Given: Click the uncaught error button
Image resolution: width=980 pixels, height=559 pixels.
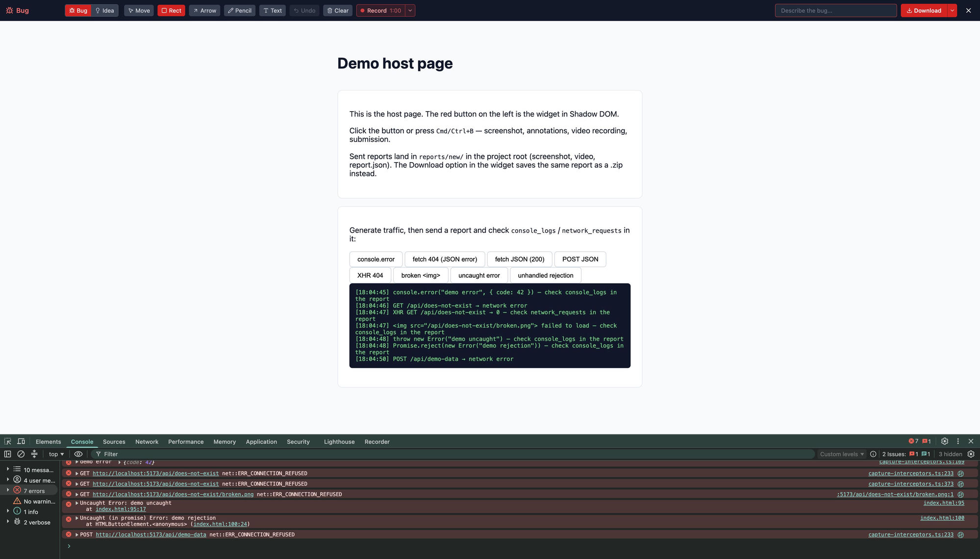Looking at the screenshot, I should click(x=479, y=275).
